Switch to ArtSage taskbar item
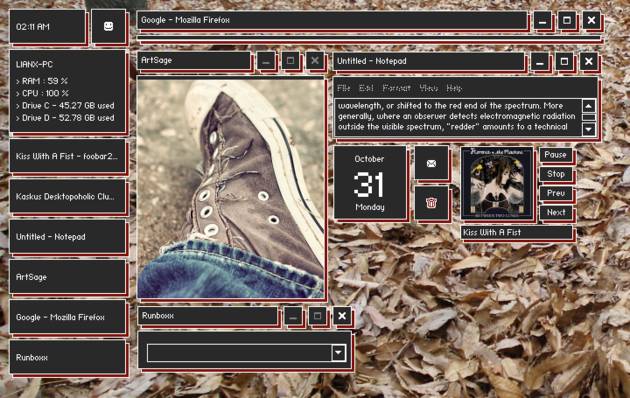Image resolution: width=630 pixels, height=398 pixels. tap(68, 277)
